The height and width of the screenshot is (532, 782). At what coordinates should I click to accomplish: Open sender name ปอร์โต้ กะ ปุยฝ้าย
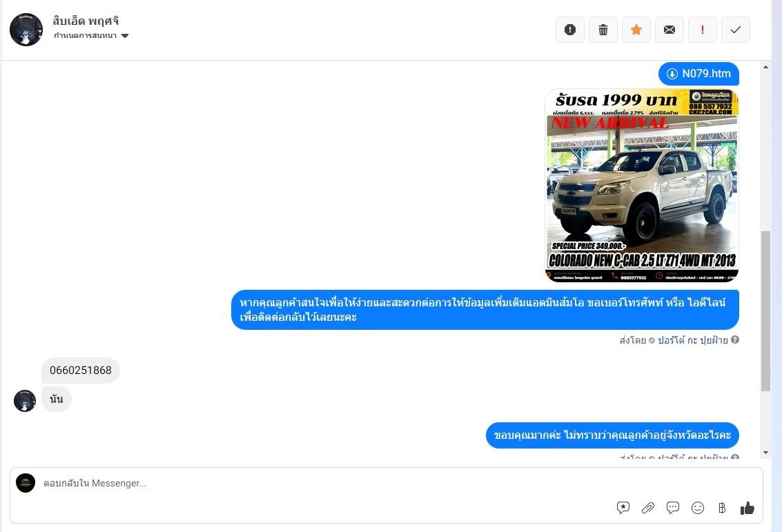pyautogui.click(x=693, y=340)
